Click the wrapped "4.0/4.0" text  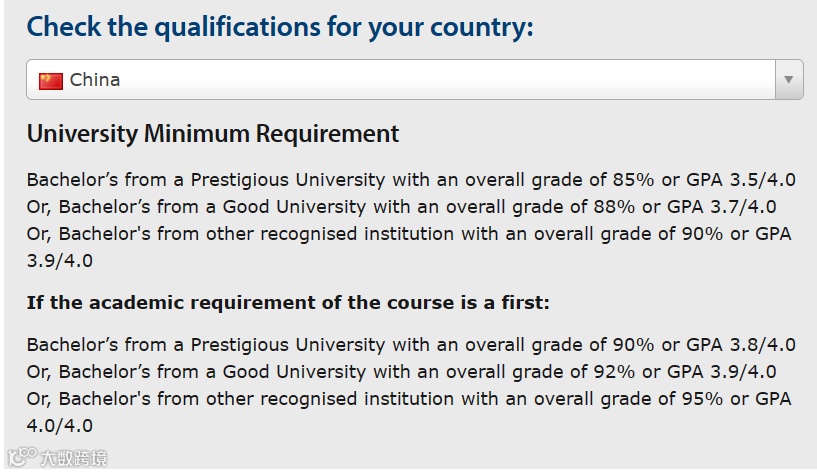pyautogui.click(x=60, y=426)
